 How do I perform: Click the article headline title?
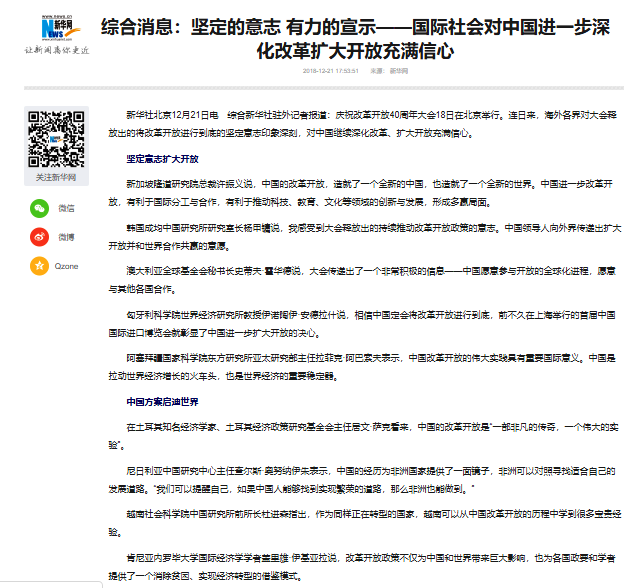(355, 39)
